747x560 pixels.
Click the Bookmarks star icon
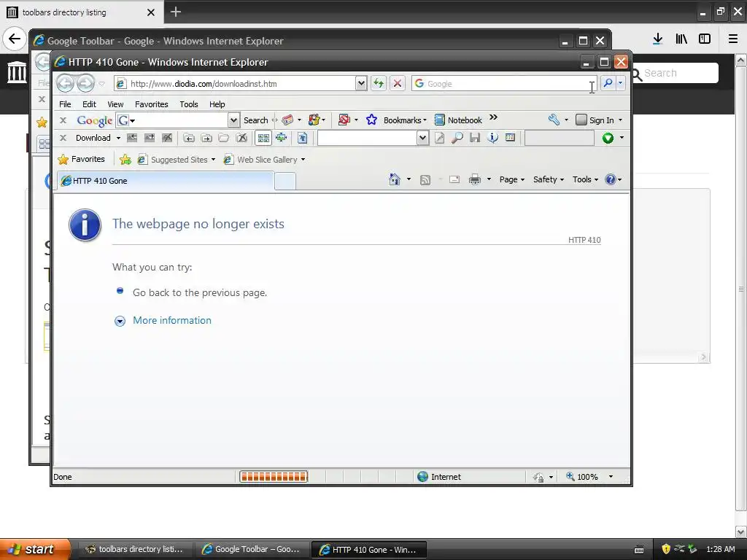(x=371, y=120)
